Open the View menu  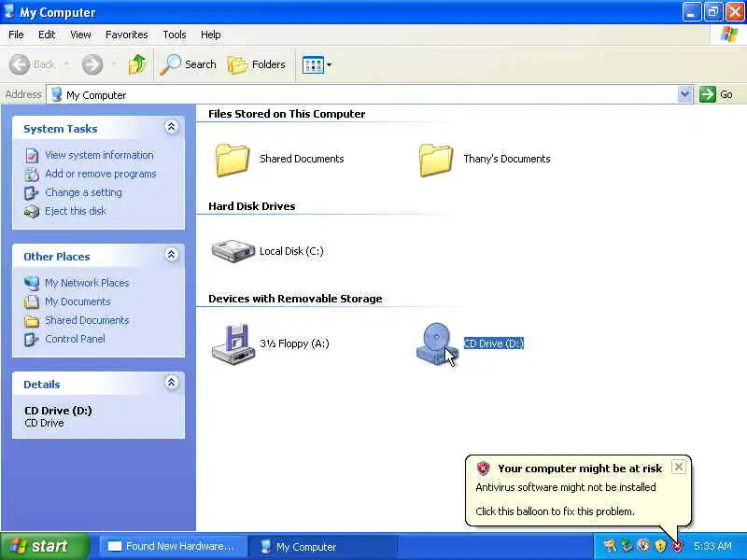coord(80,35)
